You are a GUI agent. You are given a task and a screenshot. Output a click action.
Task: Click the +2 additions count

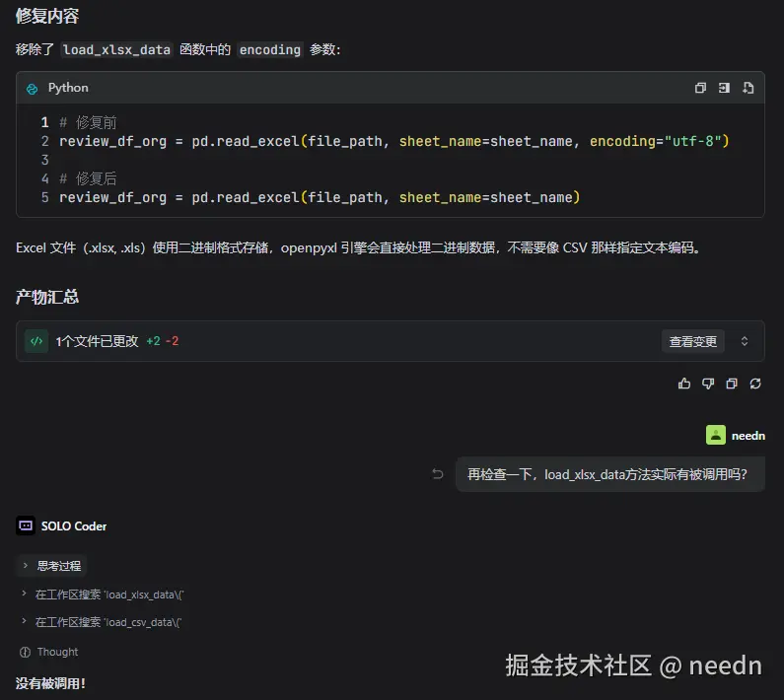153,341
